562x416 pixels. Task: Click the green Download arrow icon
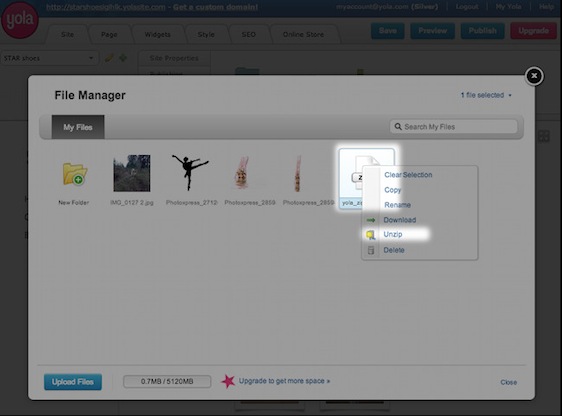(x=371, y=220)
